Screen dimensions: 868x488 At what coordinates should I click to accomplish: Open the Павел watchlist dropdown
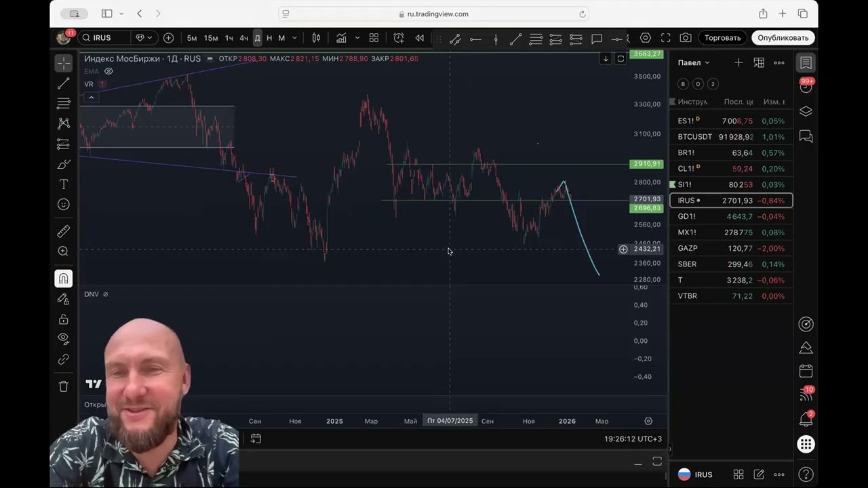[694, 62]
